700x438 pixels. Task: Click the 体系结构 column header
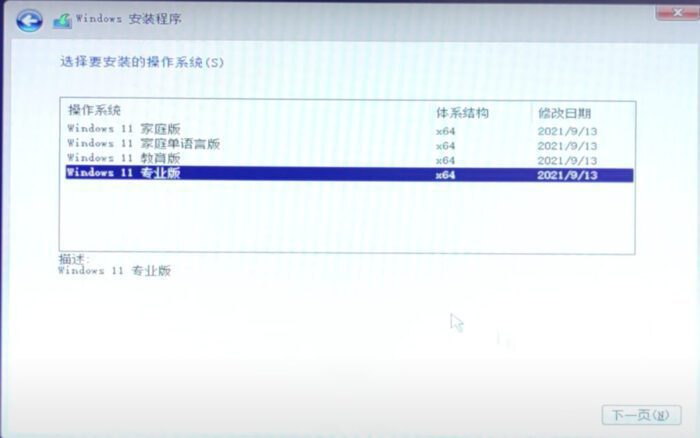pyautogui.click(x=462, y=113)
